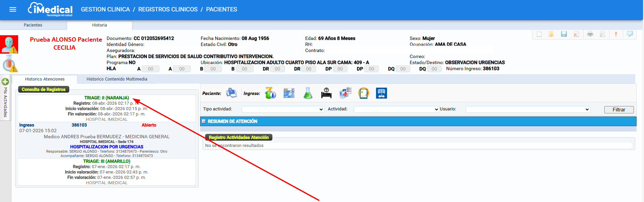This screenshot has width=644, height=202.
Task: Click the green plus Mis Actividades icon
Action: 5,82
